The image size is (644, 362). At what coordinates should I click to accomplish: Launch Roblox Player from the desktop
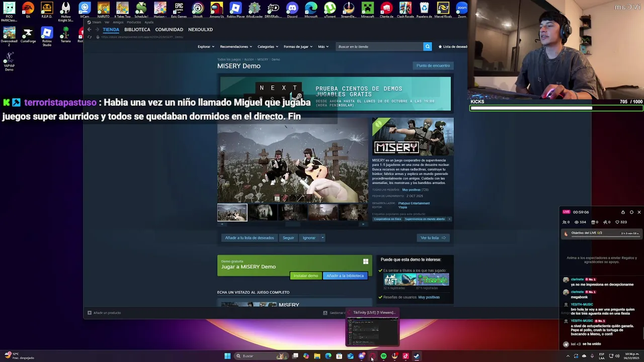[235, 10]
